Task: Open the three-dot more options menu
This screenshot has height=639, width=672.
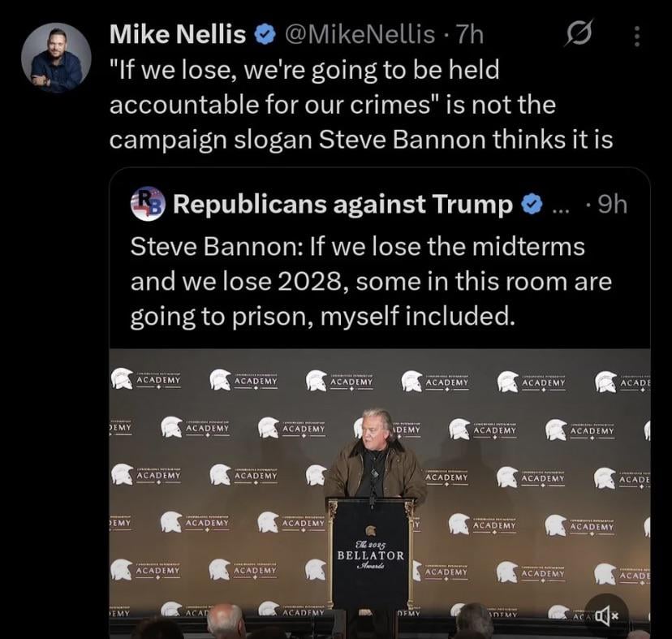Action: (x=636, y=37)
